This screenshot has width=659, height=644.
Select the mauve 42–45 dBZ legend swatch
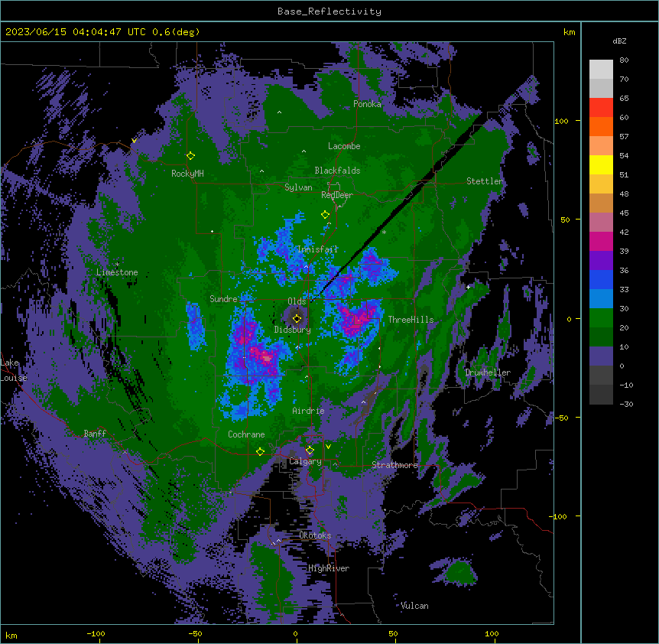[601, 222]
